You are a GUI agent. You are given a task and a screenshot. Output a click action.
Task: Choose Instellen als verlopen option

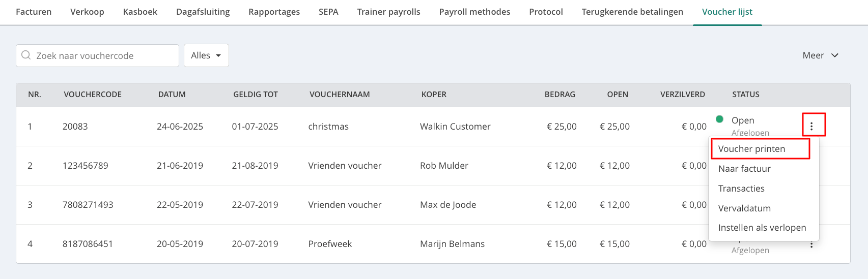coord(762,228)
